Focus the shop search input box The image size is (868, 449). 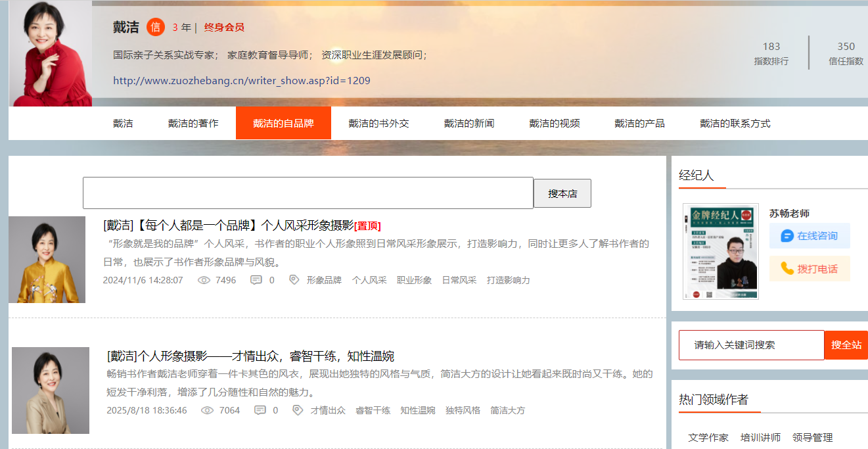(308, 193)
